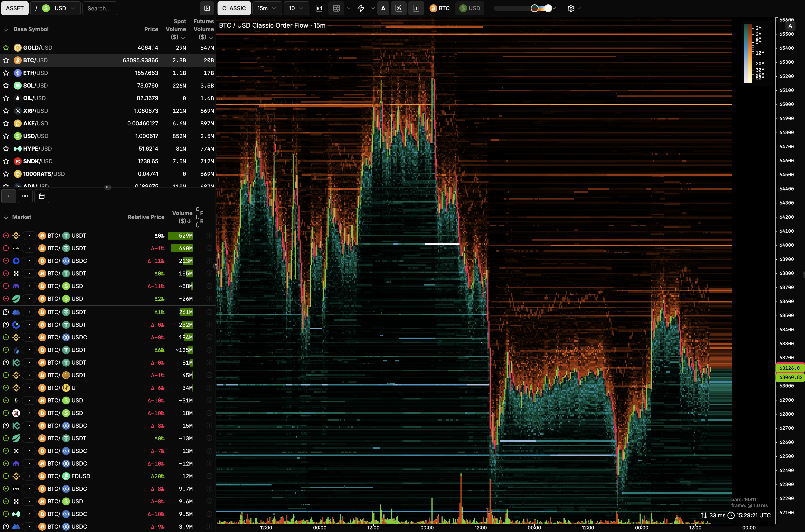
Task: Select the SNDK/USD symbol row
Action: (x=108, y=161)
